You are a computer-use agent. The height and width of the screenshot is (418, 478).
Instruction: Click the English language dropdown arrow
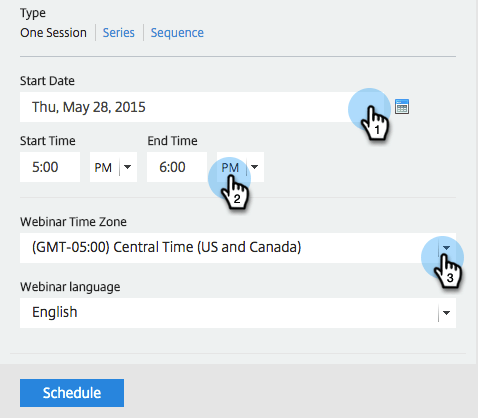point(447,313)
